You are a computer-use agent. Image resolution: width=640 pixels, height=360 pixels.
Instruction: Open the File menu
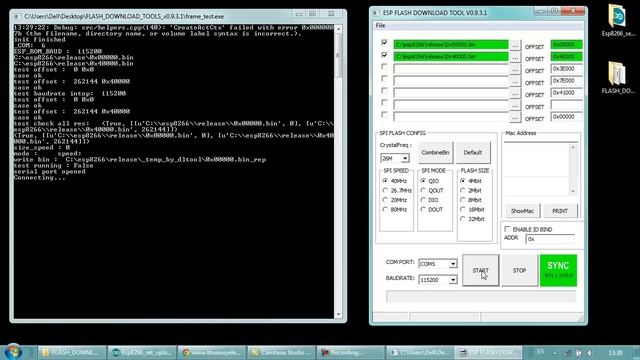(380, 25)
